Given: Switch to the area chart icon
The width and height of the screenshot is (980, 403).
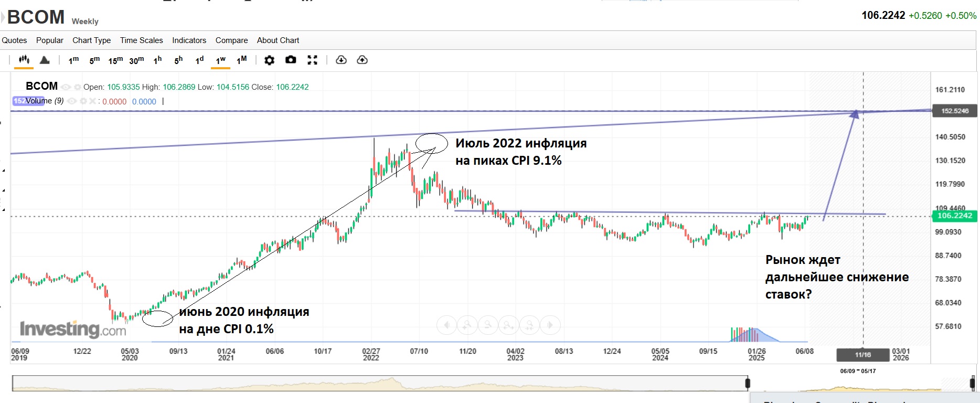Looking at the screenshot, I should pyautogui.click(x=45, y=60).
